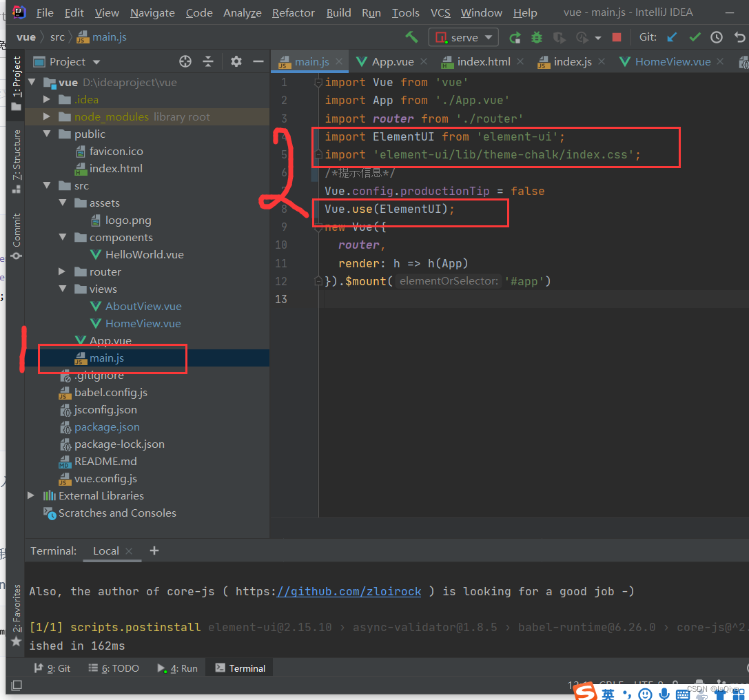Toggle the 1: Project side tool button
The width and height of the screenshot is (749, 700).
coord(17,83)
